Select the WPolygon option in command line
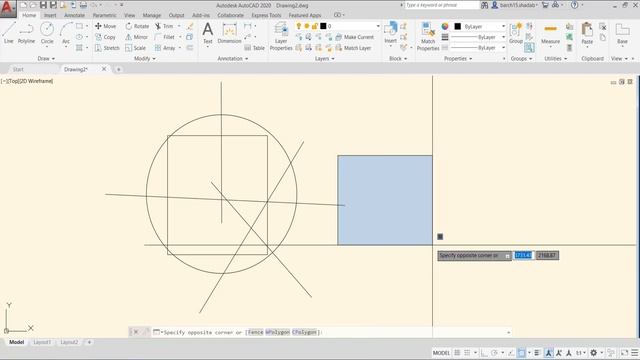The image size is (640, 360). 277,332
